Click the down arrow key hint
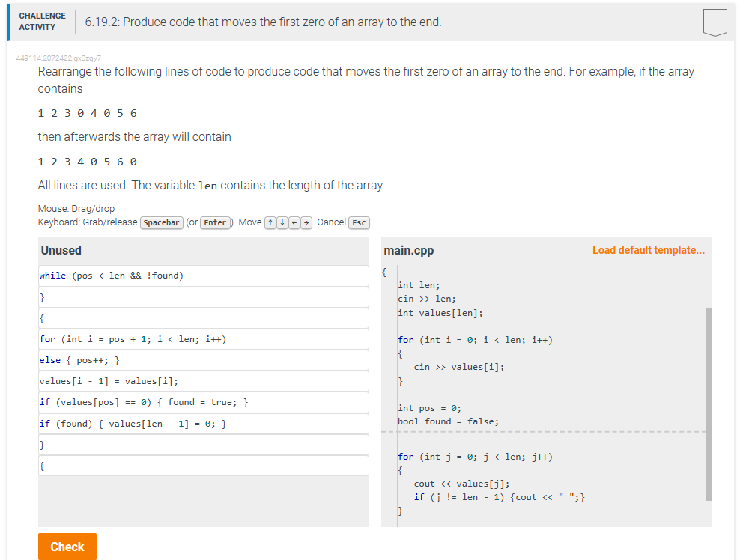 click(282, 223)
